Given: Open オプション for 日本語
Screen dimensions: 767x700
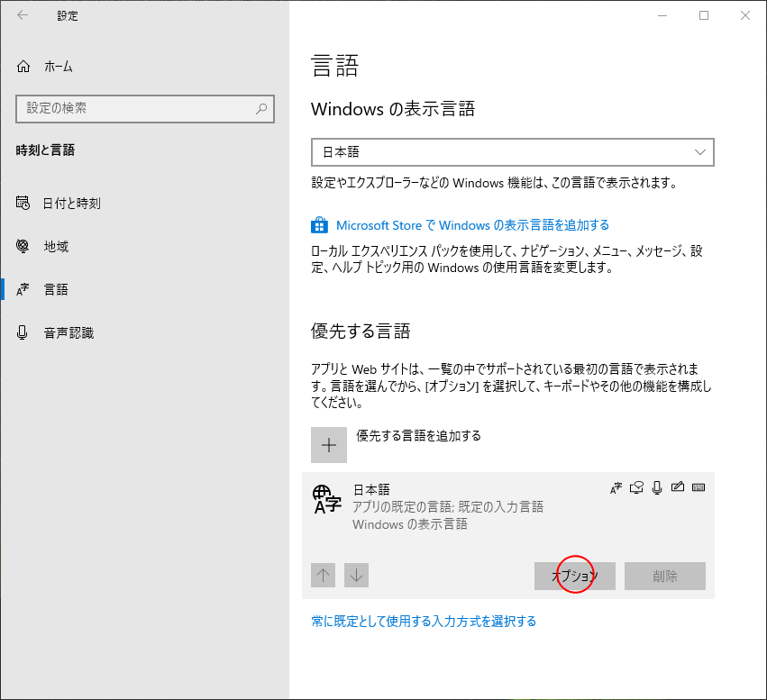Looking at the screenshot, I should [575, 576].
